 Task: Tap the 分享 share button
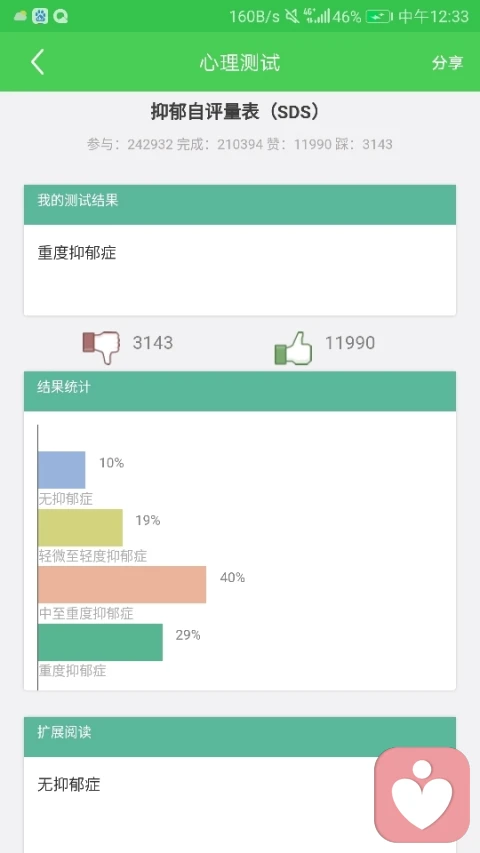tap(447, 63)
